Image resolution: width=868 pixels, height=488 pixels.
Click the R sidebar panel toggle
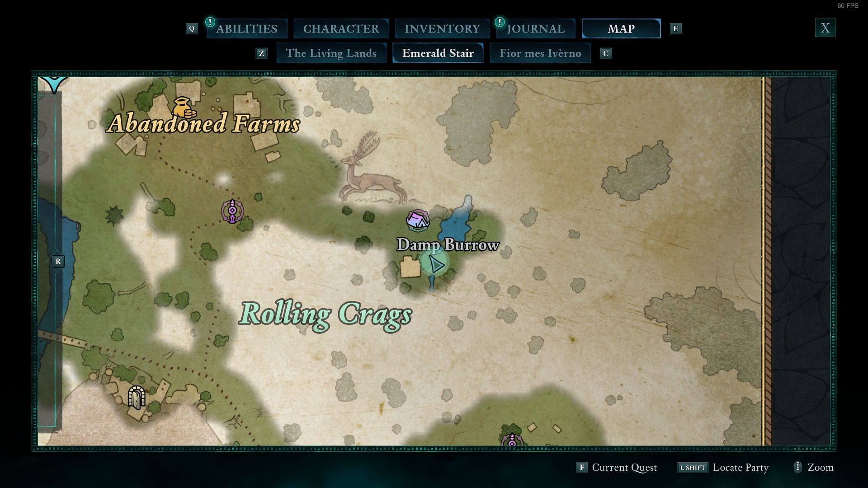click(x=58, y=261)
